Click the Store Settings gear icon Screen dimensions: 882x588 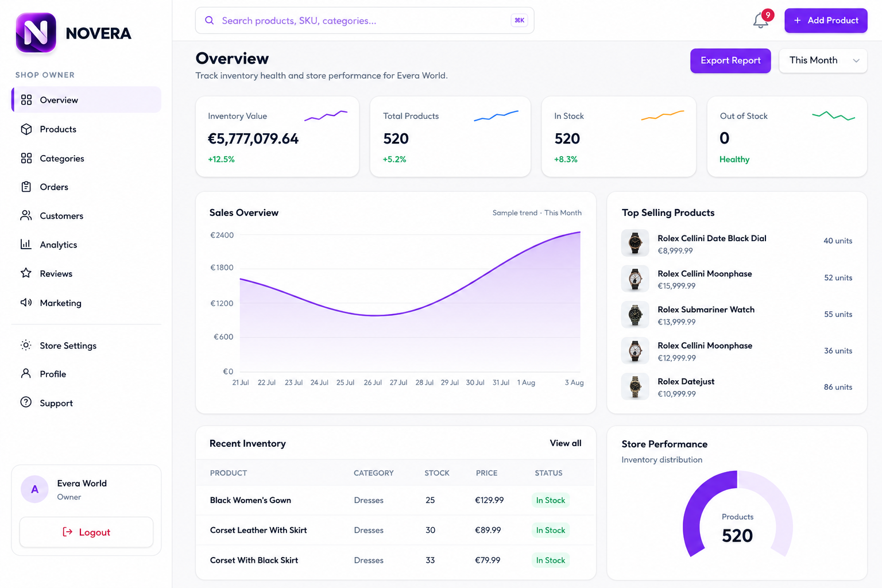pos(26,345)
